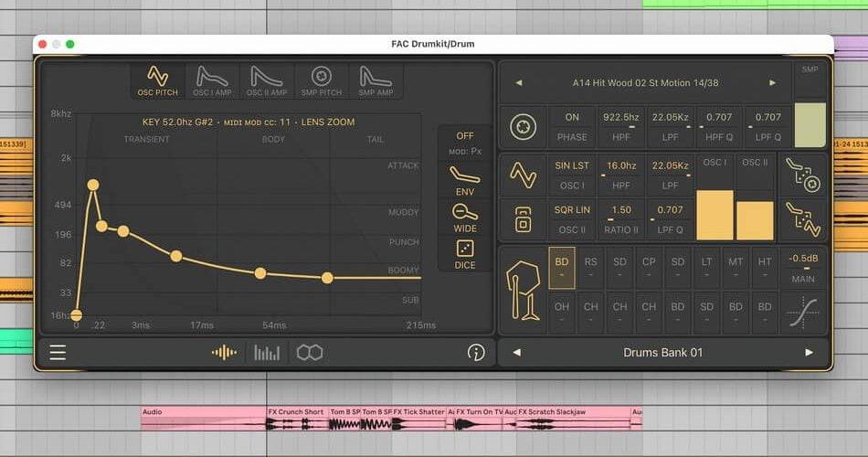
Task: Click the SMP level meter bar
Action: point(810,124)
